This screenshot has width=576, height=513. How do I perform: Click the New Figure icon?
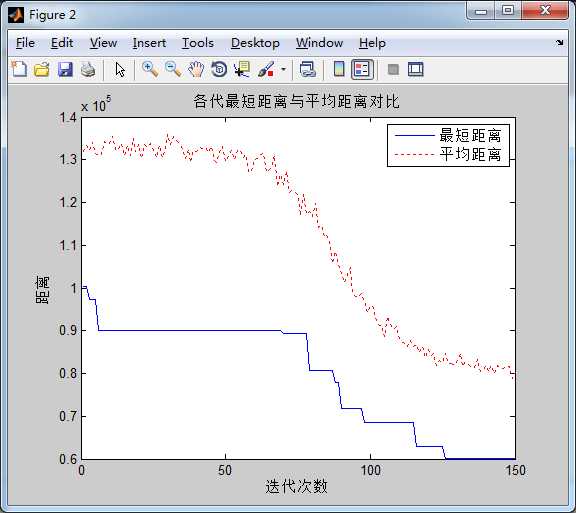click(x=19, y=69)
